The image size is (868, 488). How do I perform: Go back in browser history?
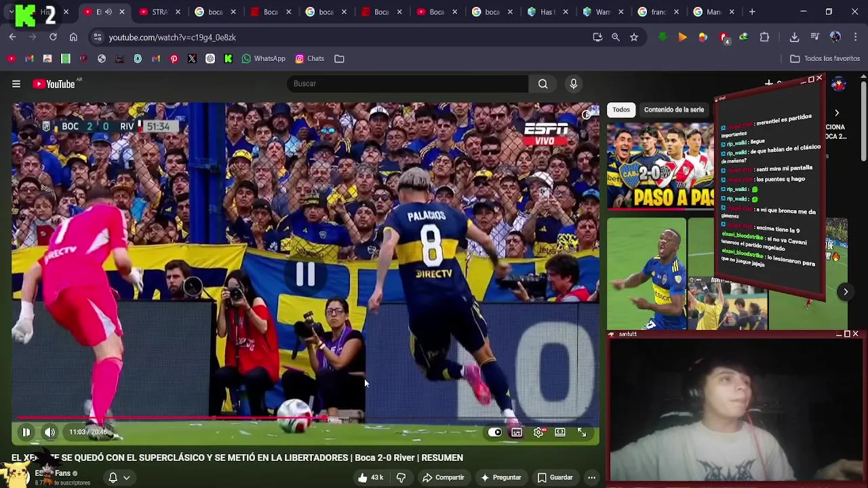pyautogui.click(x=12, y=37)
